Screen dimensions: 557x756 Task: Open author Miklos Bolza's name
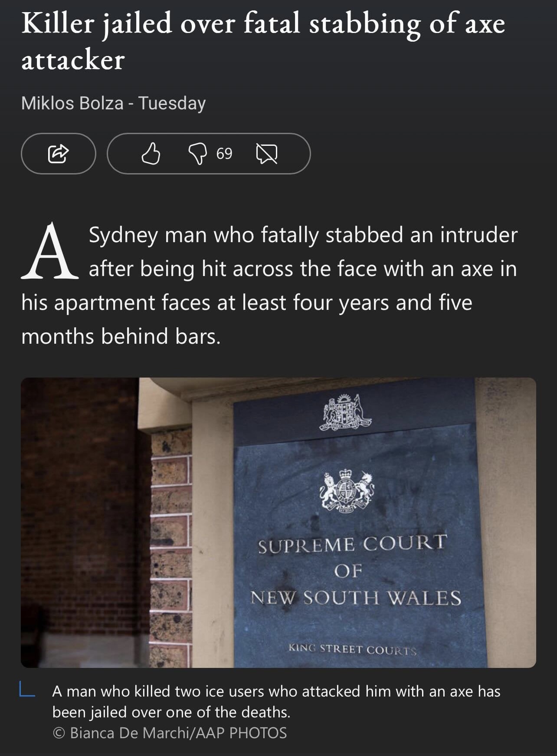tap(72, 103)
